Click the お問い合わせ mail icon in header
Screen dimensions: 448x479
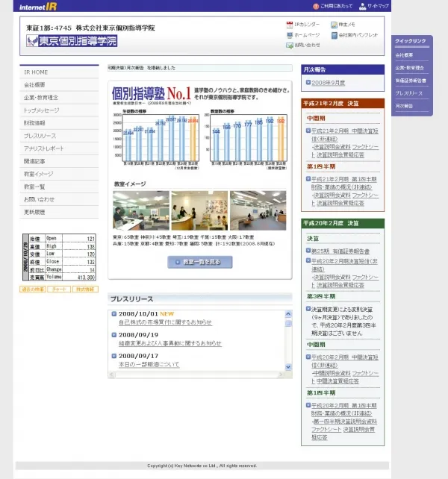[x=289, y=45]
